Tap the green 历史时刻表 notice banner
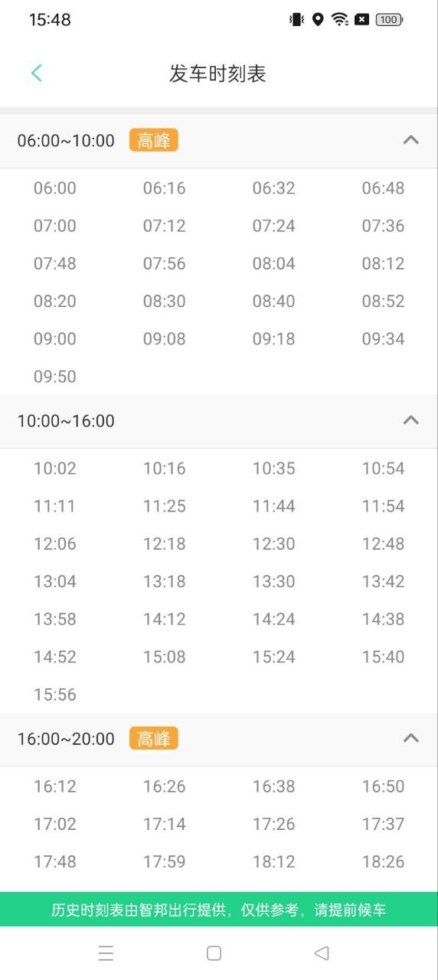The image size is (438, 980). (219, 910)
